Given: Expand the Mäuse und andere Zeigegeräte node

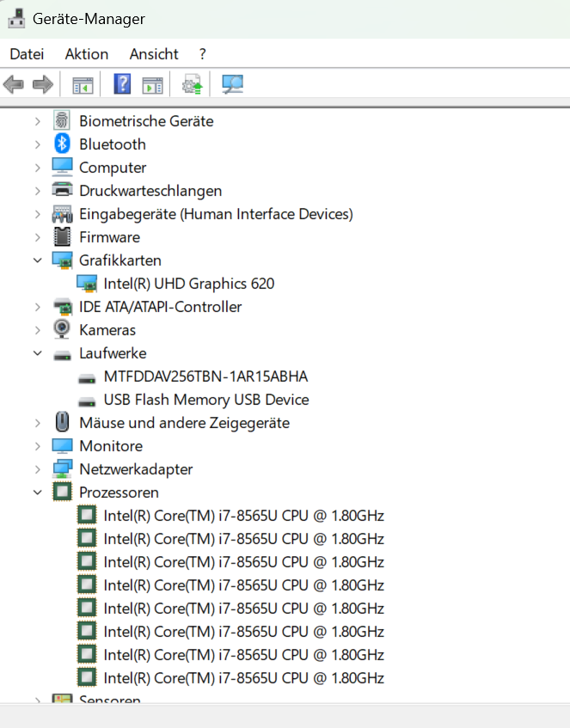Looking at the screenshot, I should (x=38, y=423).
